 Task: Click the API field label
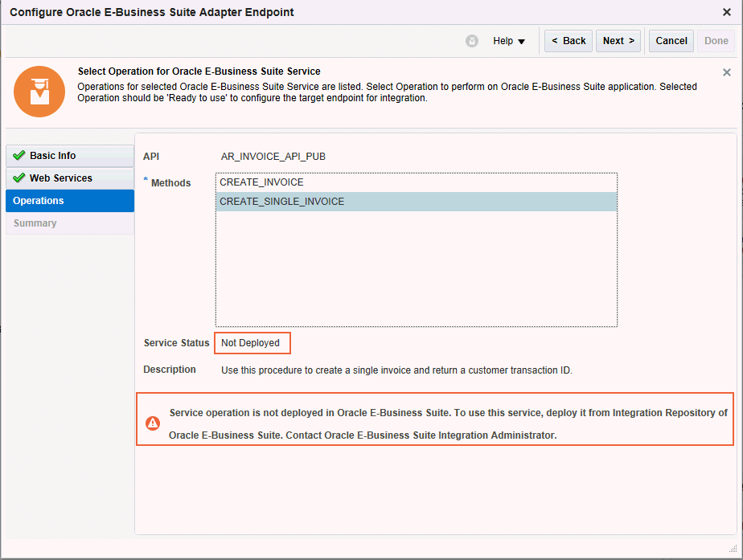click(151, 157)
